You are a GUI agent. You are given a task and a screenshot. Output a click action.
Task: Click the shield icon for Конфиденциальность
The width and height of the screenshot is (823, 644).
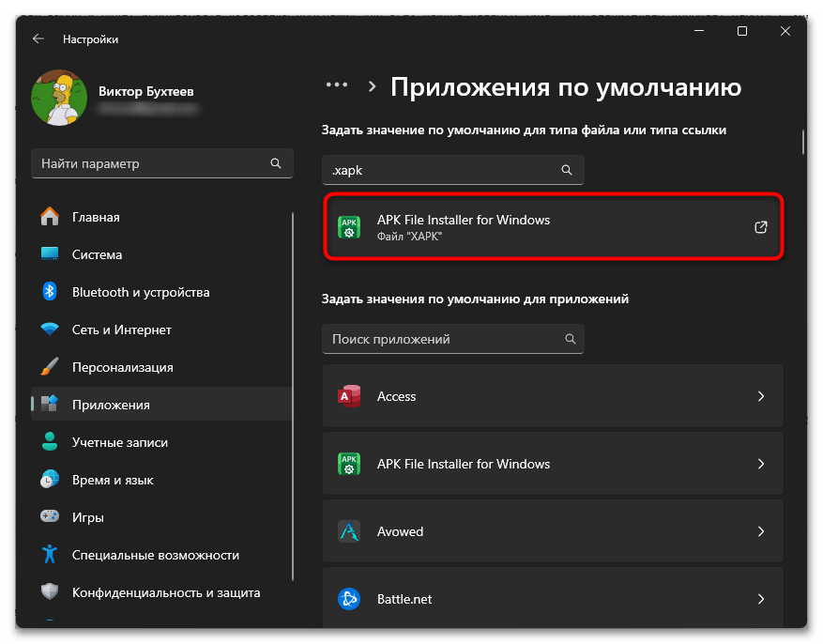[50, 592]
